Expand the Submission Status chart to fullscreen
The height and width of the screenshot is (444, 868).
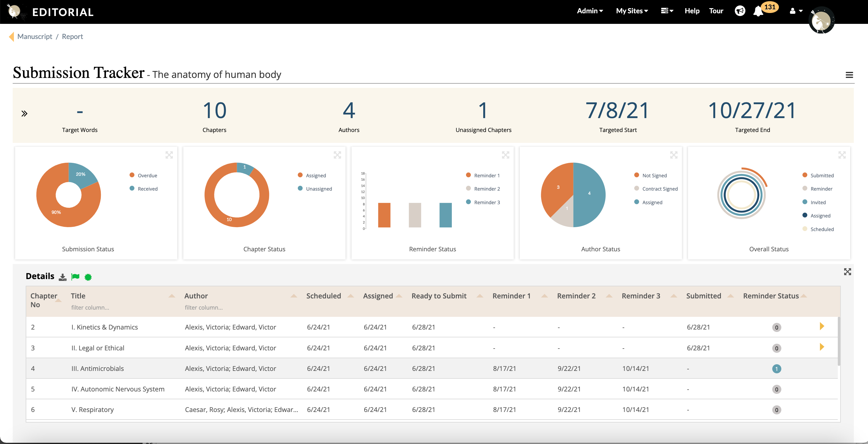pos(169,155)
